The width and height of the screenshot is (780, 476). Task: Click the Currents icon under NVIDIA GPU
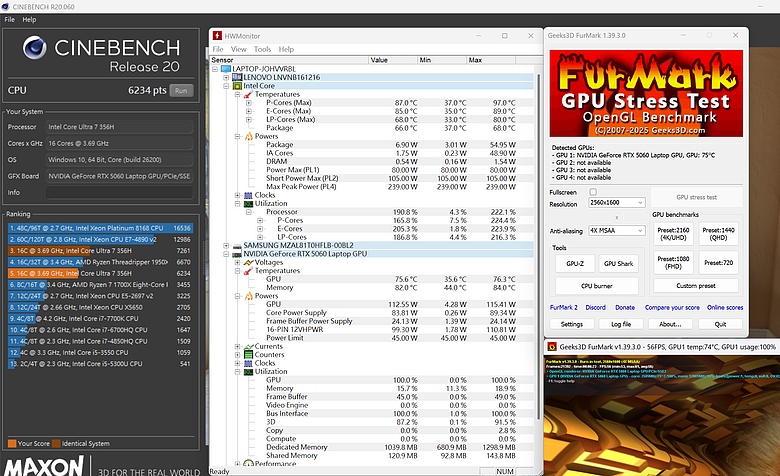click(x=248, y=346)
